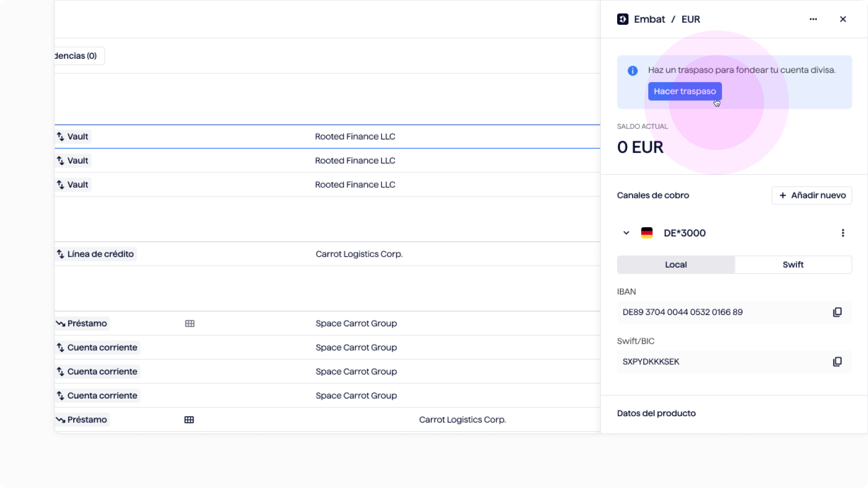Click the third Vault row tag
Viewport: 868px width, 488px height.
[73, 185]
